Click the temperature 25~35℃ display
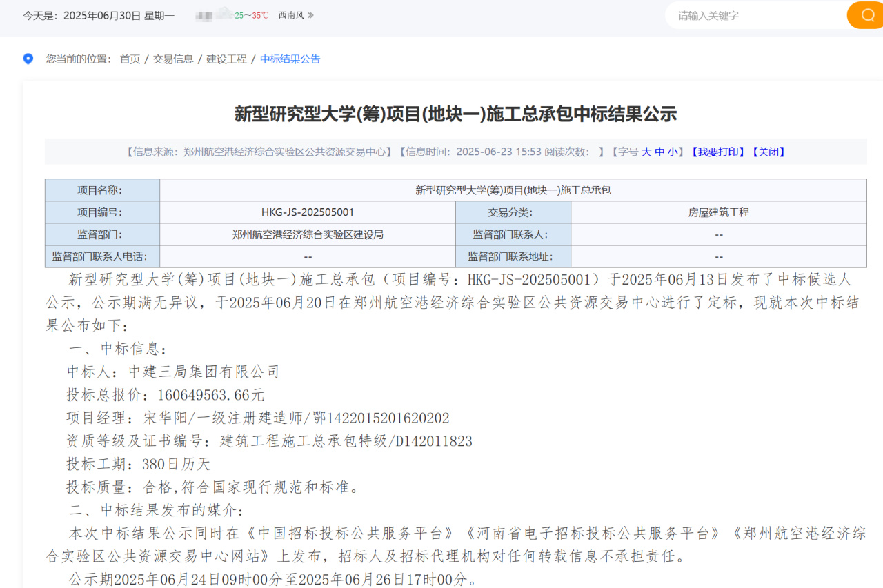The image size is (883, 588). (252, 15)
